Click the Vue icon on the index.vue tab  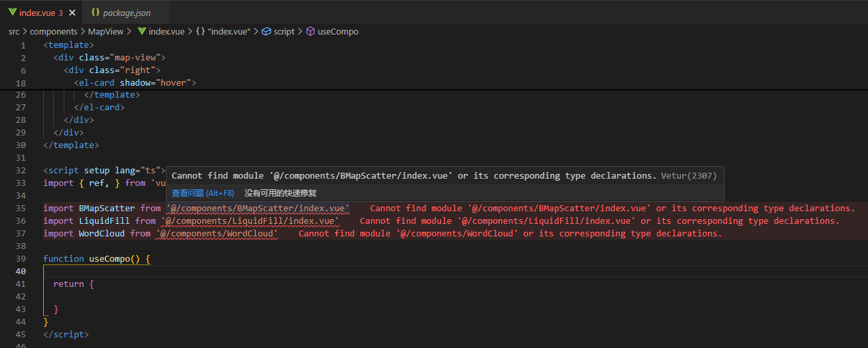[12, 13]
